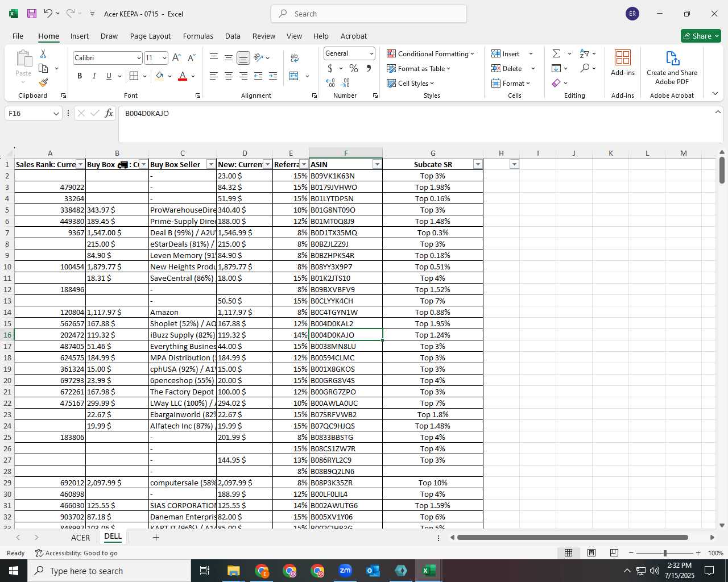728x582 pixels.
Task: Toggle Bottom Align vertical alignment
Action: point(243,58)
